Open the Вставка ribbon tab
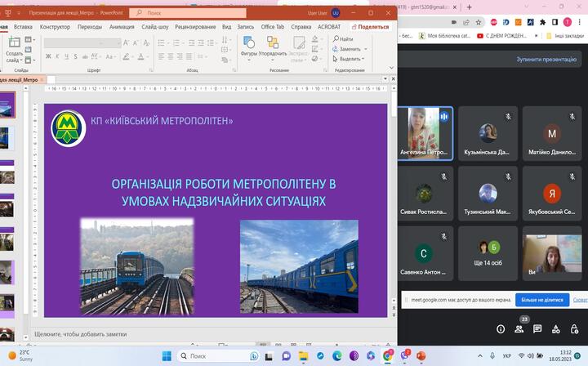This screenshot has height=366, width=588. pos(23,27)
